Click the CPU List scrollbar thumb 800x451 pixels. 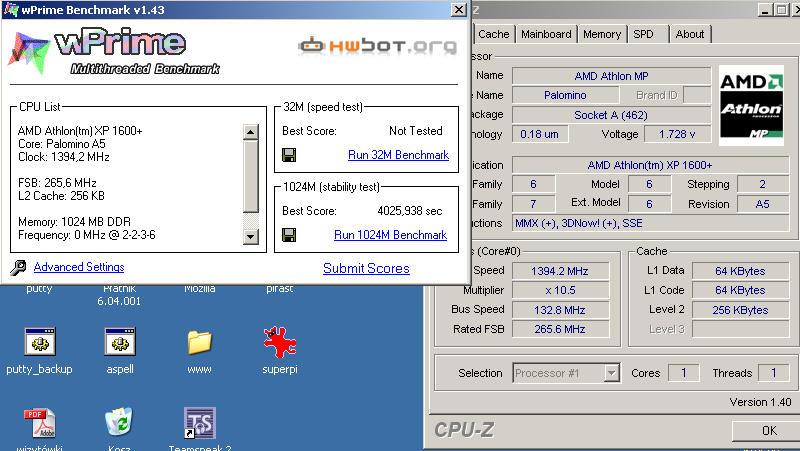coord(250,176)
